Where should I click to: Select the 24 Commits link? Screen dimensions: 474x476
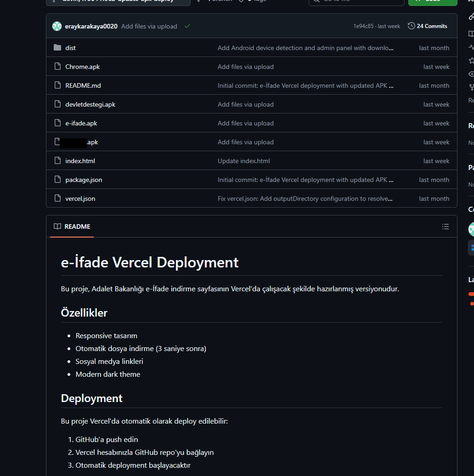[432, 26]
